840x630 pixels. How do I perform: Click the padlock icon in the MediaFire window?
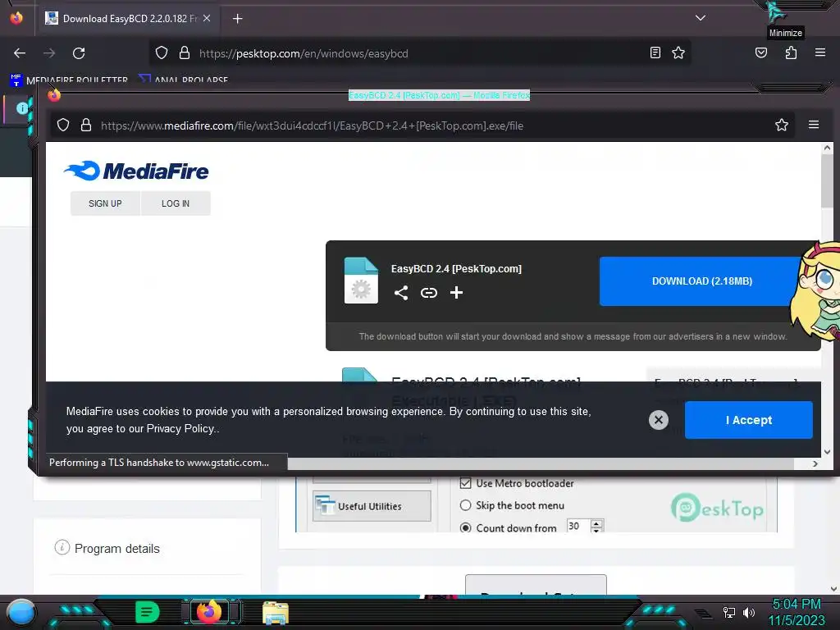point(85,126)
